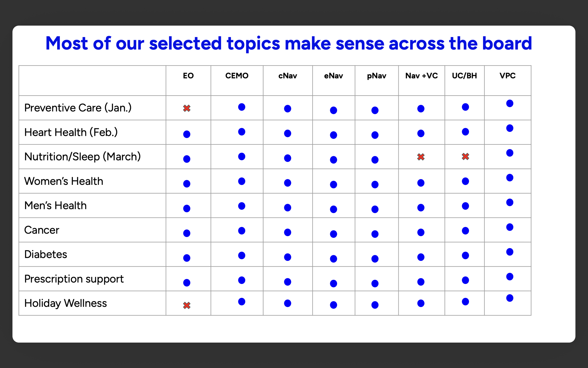Click the red X for Holiday Wellness under EO
This screenshot has width=588, height=368.
tap(187, 305)
